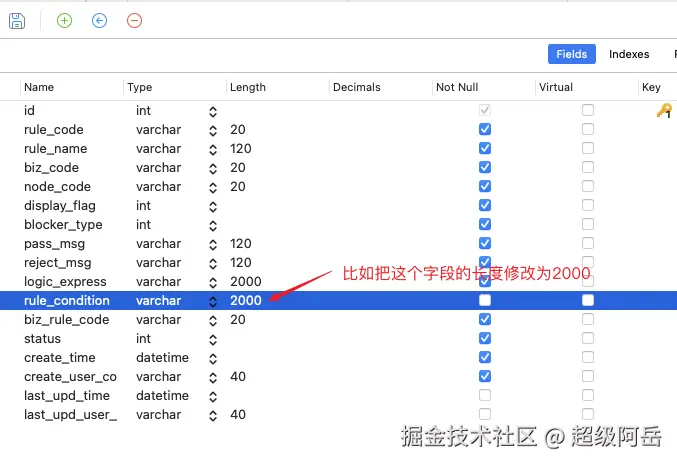
Task: Click the blue insert field arrow icon
Action: click(99, 20)
